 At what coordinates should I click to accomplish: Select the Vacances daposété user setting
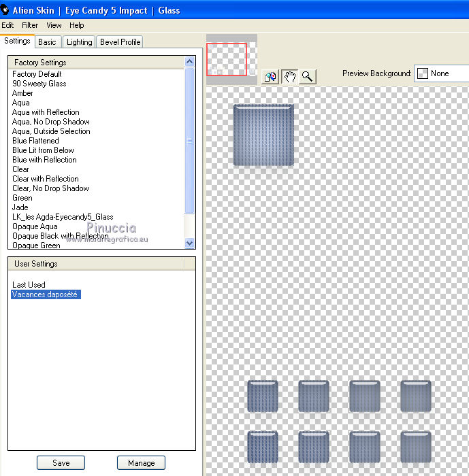pyautogui.click(x=46, y=294)
